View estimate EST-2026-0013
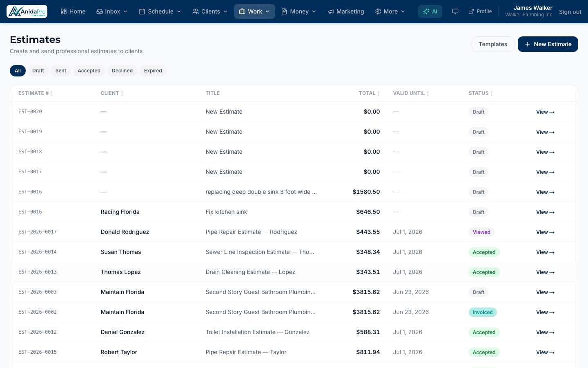The width and height of the screenshot is (588, 368). click(x=545, y=272)
